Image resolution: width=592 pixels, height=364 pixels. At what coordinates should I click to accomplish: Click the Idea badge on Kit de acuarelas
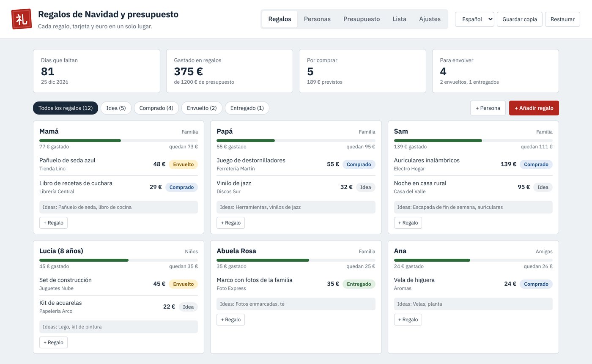pos(188,307)
